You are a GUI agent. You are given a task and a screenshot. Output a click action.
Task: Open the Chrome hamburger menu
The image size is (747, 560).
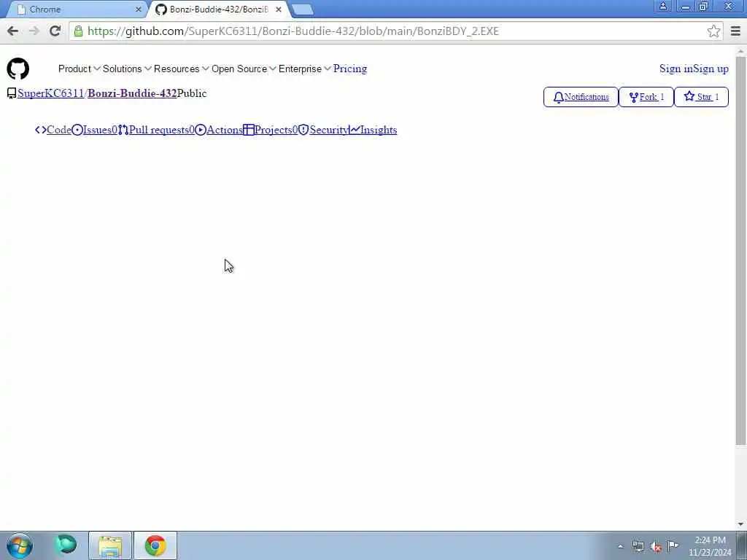(x=735, y=31)
